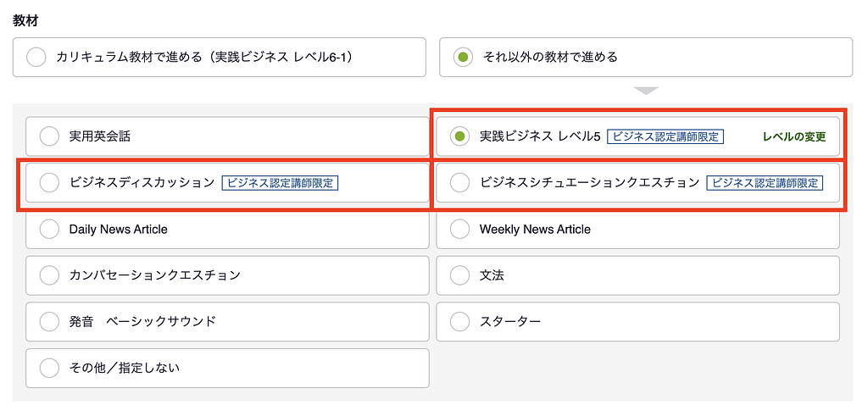Viewport: 868px width, 416px height.
Task: Select カリキュラム教材で進める radio option
Action: click(36, 58)
